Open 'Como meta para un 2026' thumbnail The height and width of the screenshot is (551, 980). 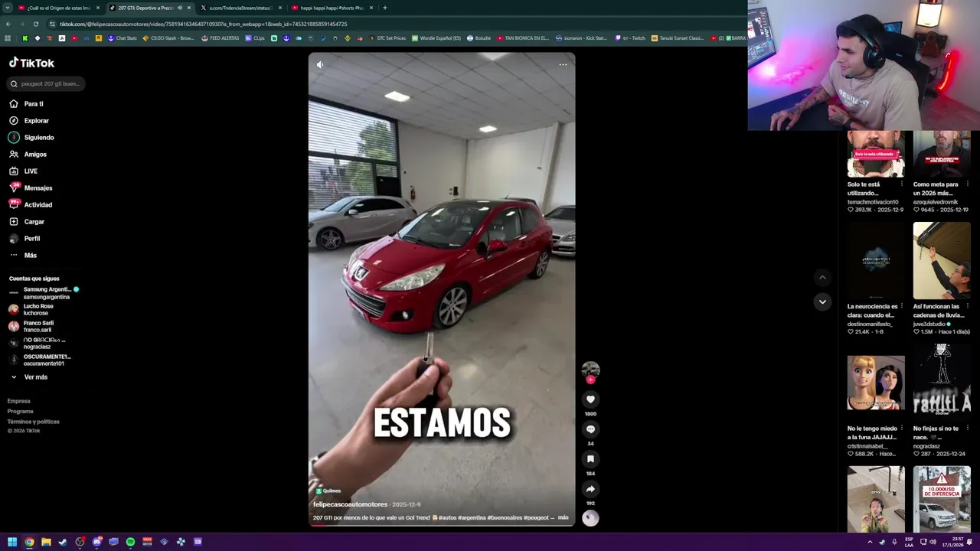point(942,154)
